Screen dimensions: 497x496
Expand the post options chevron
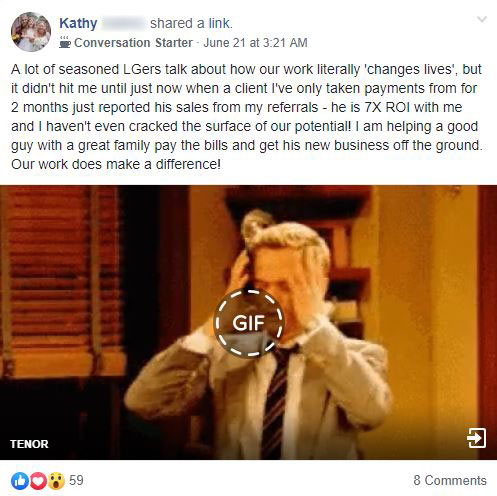point(482,19)
